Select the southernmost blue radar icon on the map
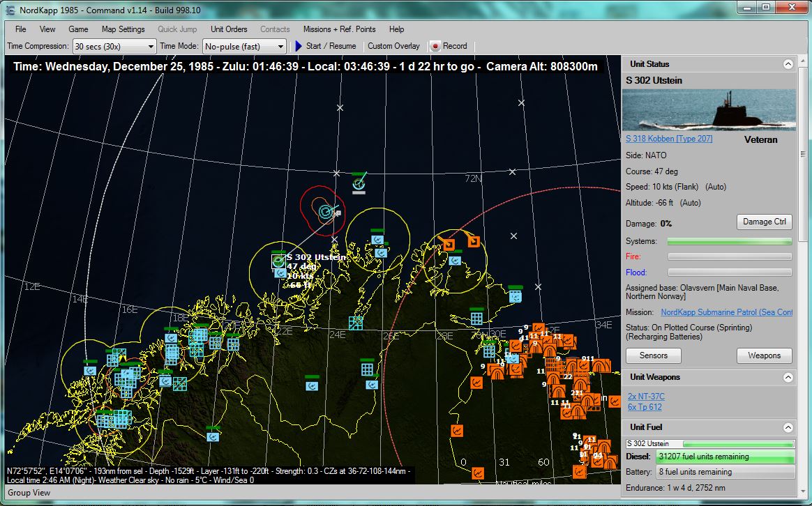The image size is (812, 506). [212, 437]
